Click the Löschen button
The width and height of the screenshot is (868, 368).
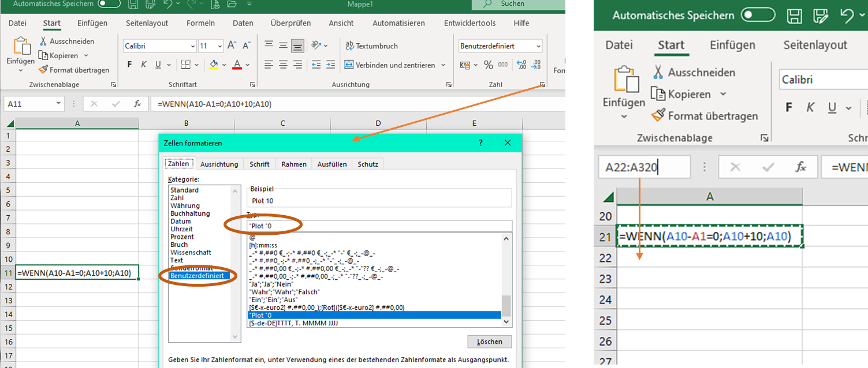tap(489, 341)
